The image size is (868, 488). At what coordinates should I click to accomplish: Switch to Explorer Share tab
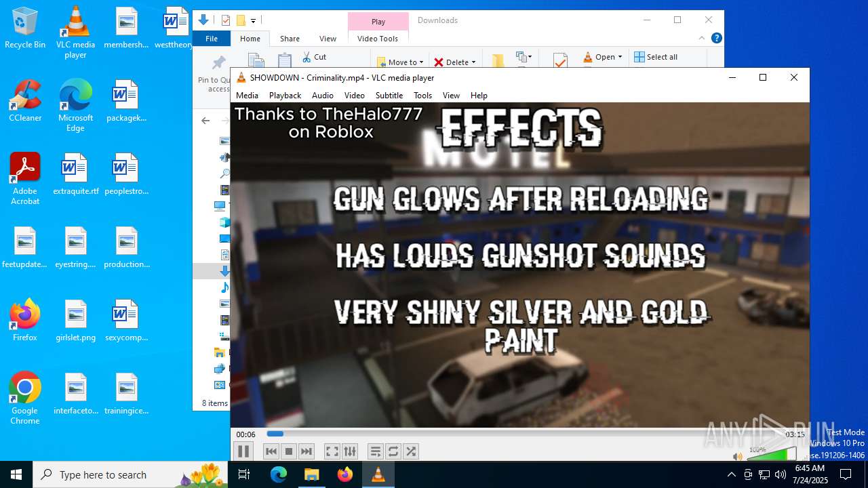tap(290, 39)
